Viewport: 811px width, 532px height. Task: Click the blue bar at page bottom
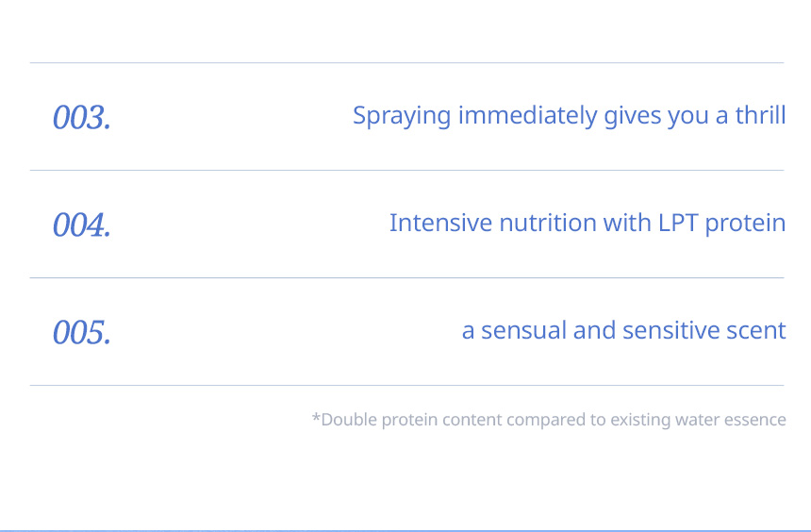405,530
